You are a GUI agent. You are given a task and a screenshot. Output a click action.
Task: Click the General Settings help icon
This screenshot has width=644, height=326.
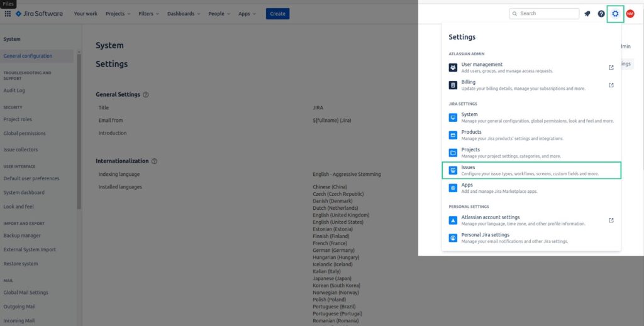point(146,95)
